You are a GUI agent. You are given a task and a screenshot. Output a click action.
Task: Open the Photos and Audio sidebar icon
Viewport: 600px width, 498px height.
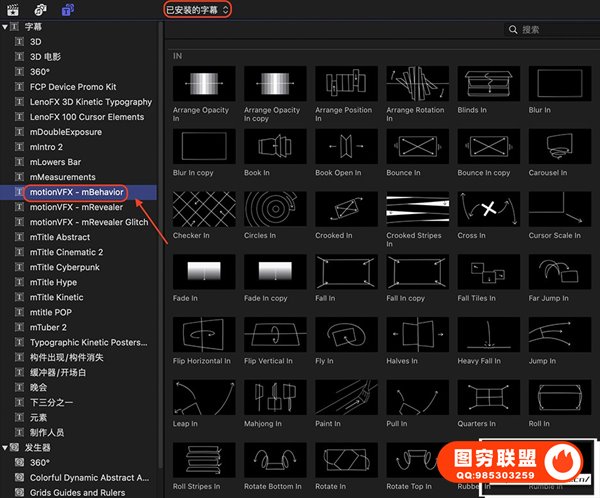point(38,9)
